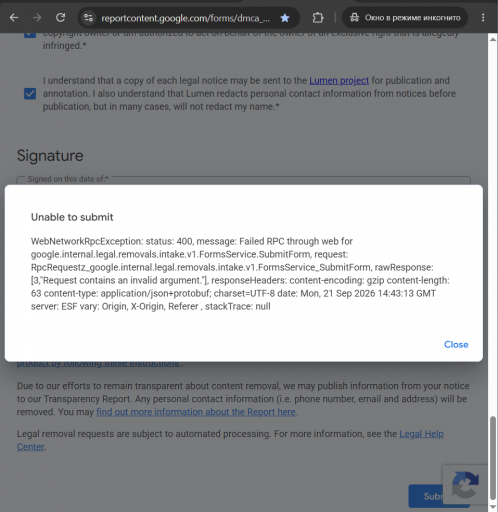This screenshot has height=512, width=498.
Task: Uncheck the Lumen project acknowledgment checkbox
Action: coord(30,94)
